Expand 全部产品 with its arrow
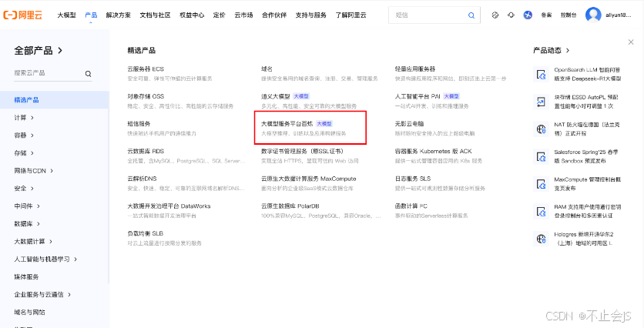 (x=60, y=51)
